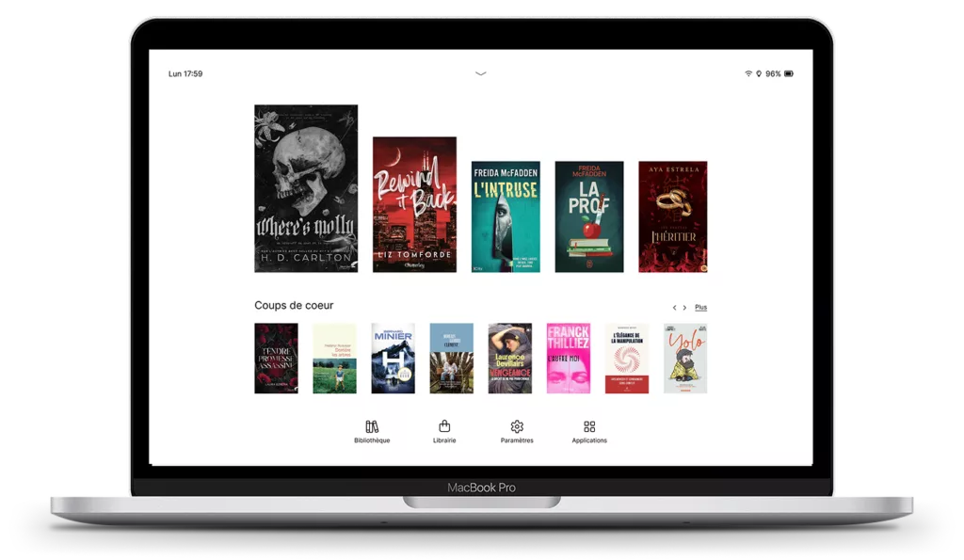964x560 pixels.
Task: Open the Bibliothèque library icon
Action: click(372, 426)
